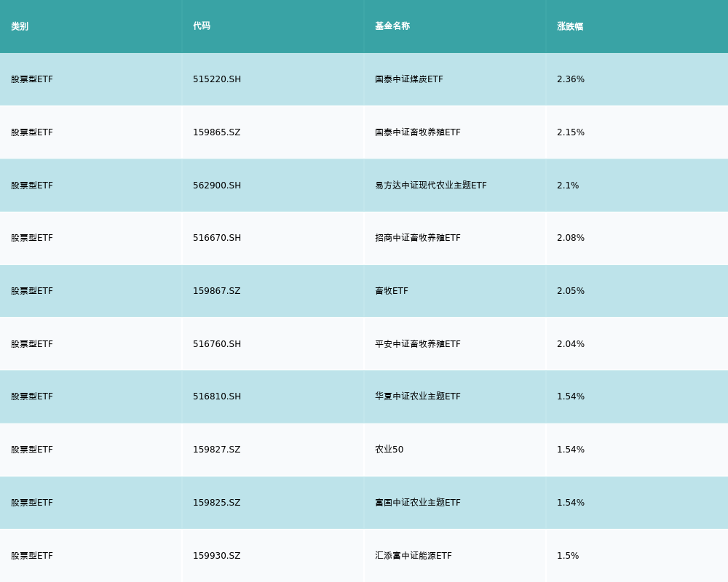
Task: Click 股票型ETF in the 159930.SZ row
Action: [32, 556]
